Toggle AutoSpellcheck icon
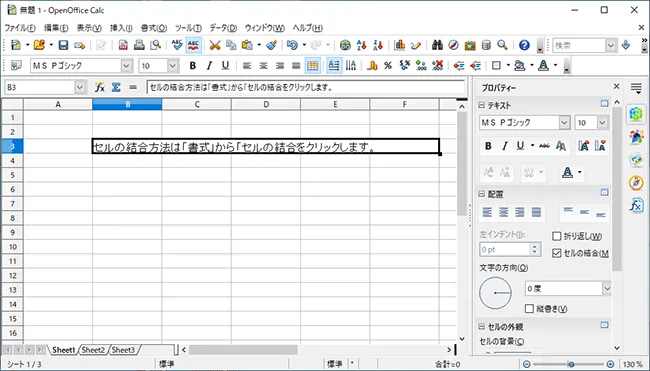The height and width of the screenshot is (371, 650). coord(193,45)
